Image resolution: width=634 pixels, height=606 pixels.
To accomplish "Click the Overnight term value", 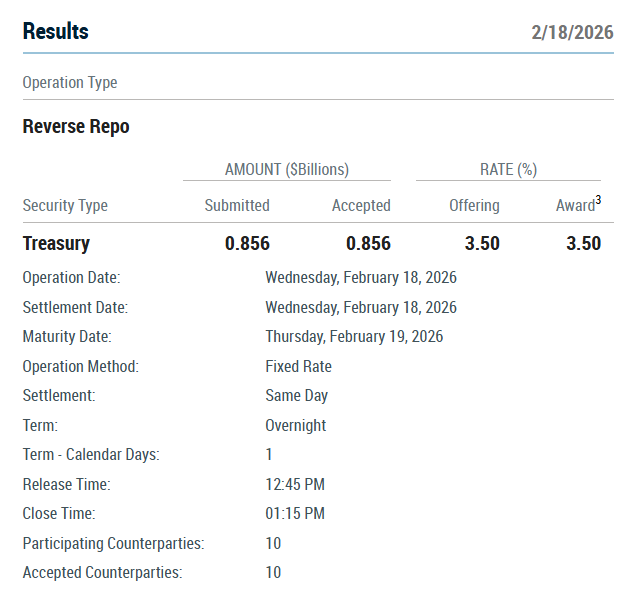I will pos(296,425).
